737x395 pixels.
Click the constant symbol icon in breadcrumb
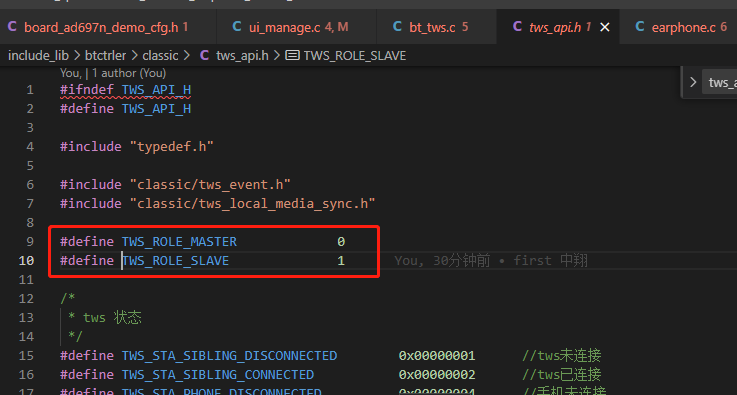pyautogui.click(x=292, y=56)
